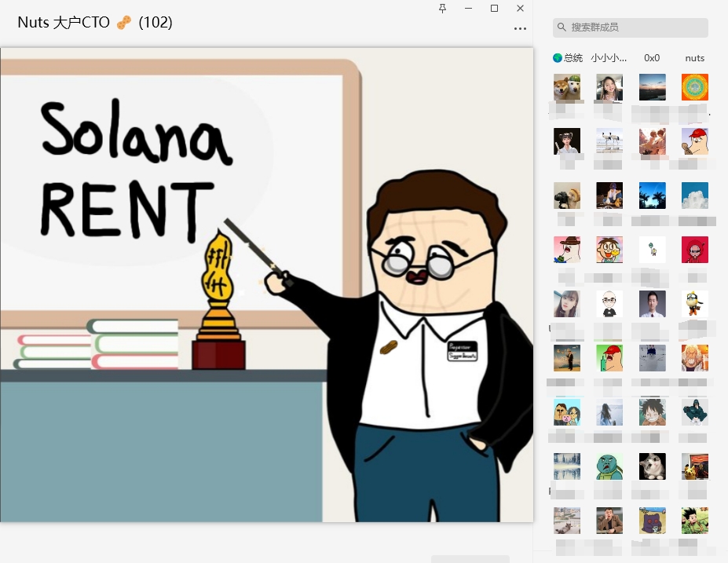View the cartoon boy holding duck avatar
The height and width of the screenshot is (563, 728).
609,250
